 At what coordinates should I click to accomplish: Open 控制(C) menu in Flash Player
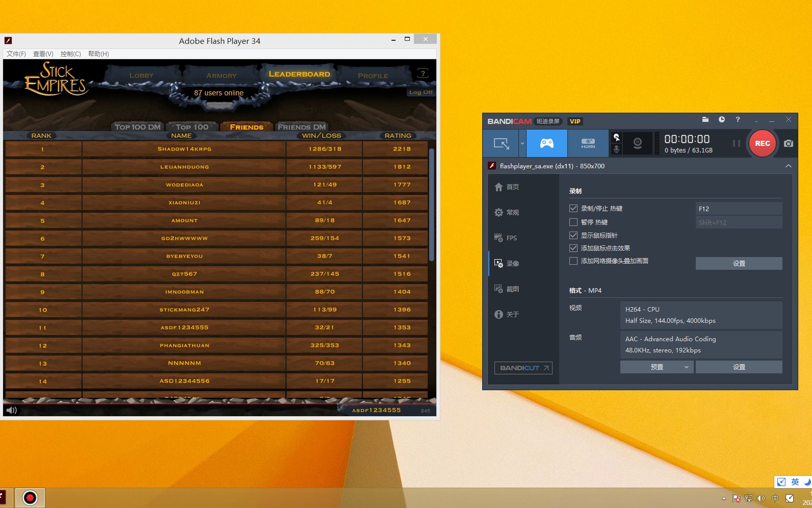click(70, 54)
